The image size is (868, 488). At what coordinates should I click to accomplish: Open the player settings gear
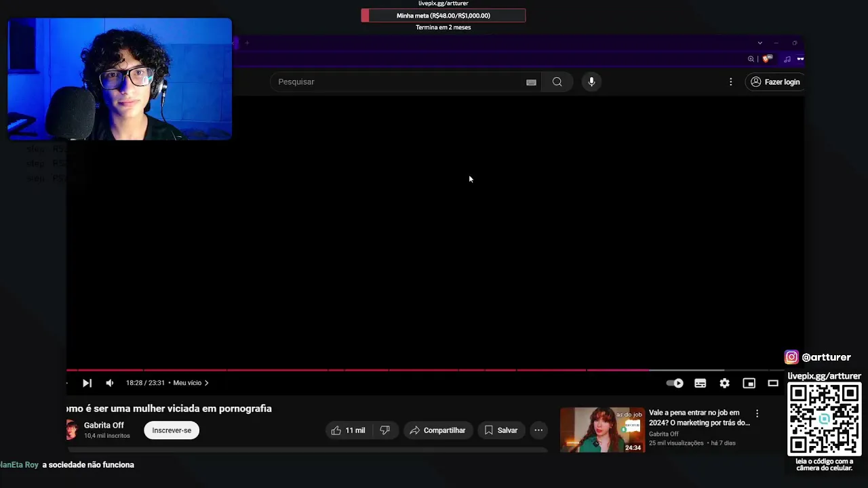tap(724, 383)
